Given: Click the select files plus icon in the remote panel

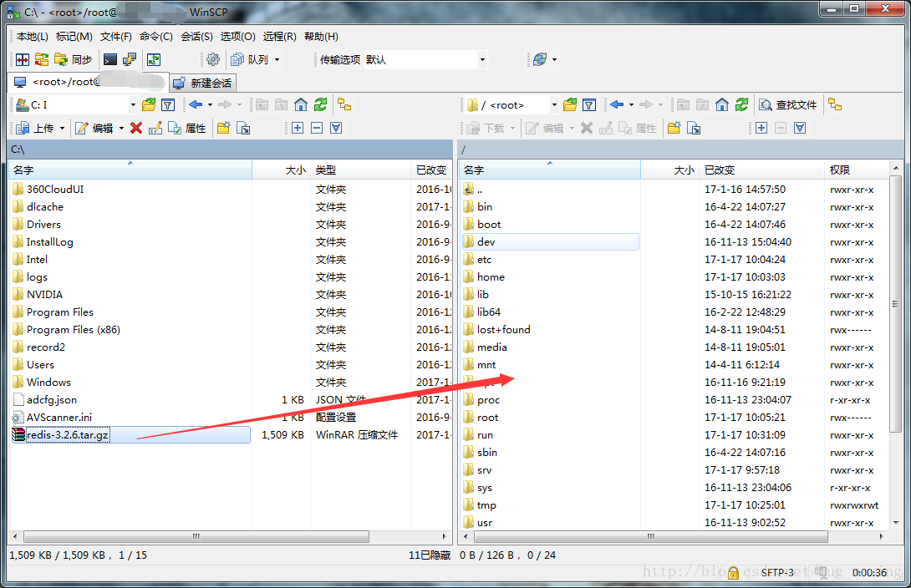Looking at the screenshot, I should (x=761, y=128).
